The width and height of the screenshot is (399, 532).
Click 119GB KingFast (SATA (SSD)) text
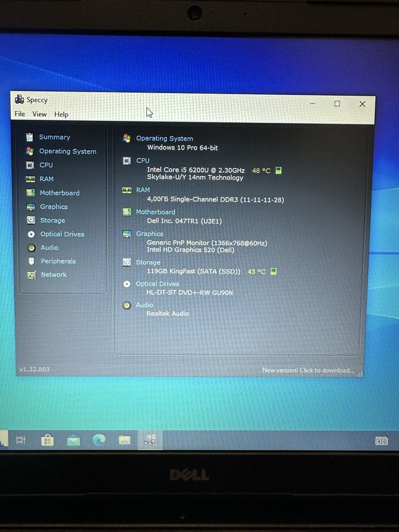point(194,271)
